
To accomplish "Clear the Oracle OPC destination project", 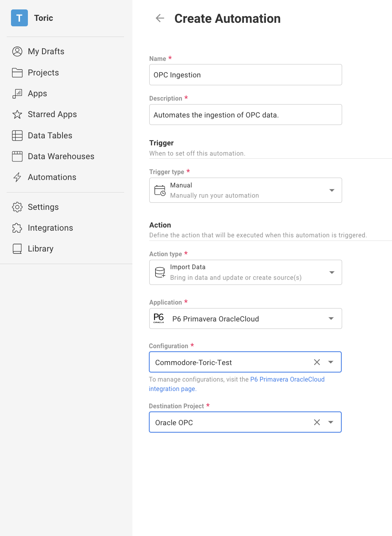I will point(317,422).
